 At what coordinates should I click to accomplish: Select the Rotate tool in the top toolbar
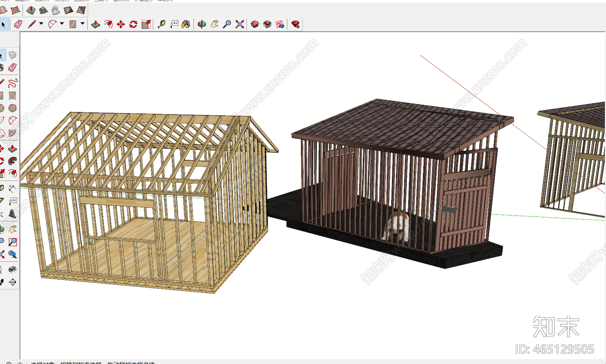click(x=133, y=25)
